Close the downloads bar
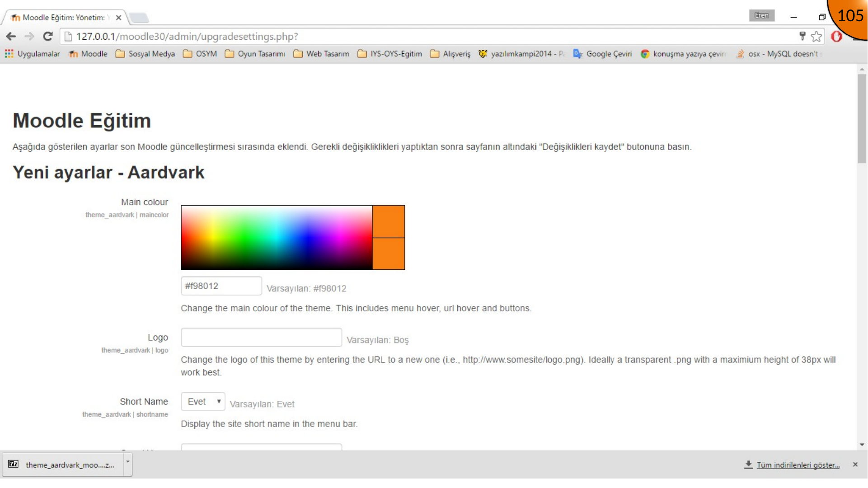 (x=855, y=465)
